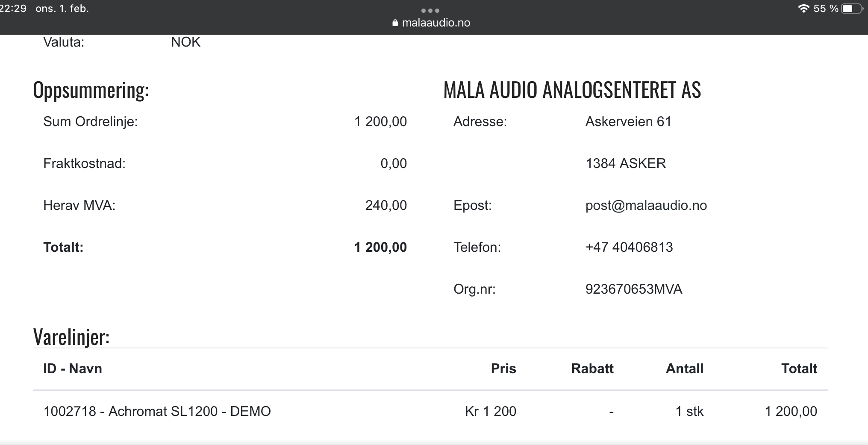Tap the Antall column header
This screenshot has height=445, width=868.
coord(684,369)
